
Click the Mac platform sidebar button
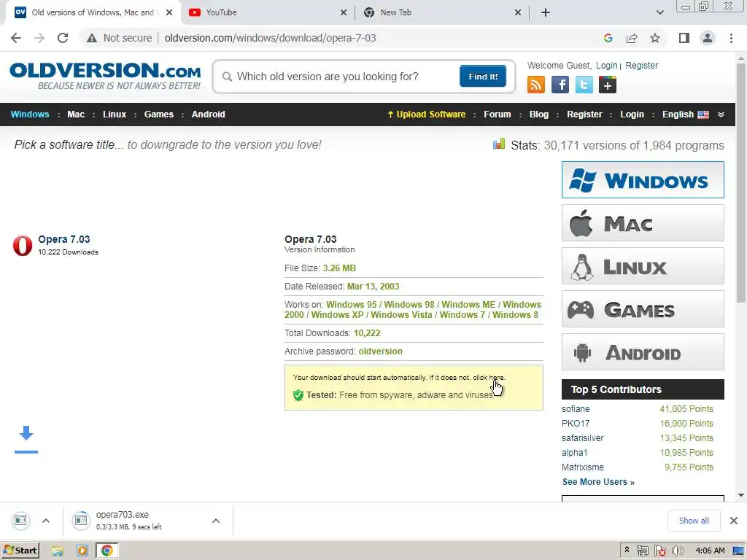click(643, 223)
